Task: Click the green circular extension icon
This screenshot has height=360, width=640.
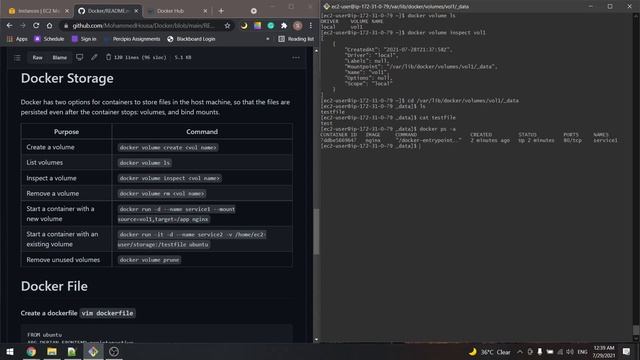Action: [x=271, y=25]
